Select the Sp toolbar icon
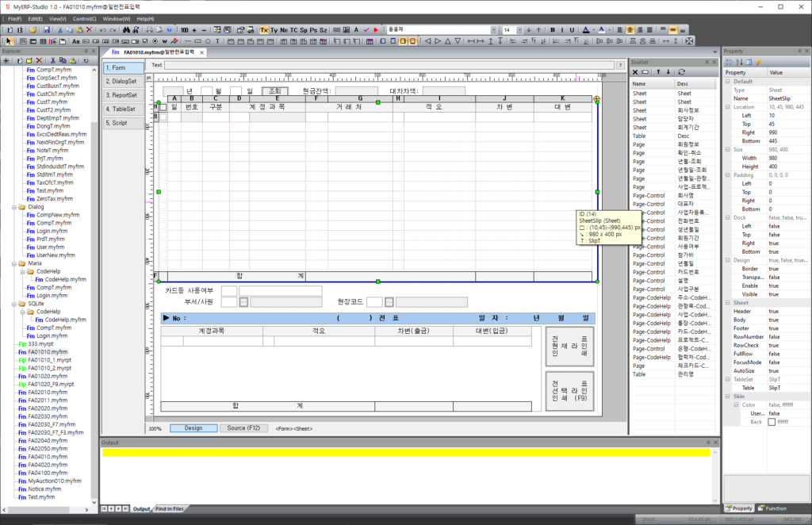 point(304,30)
